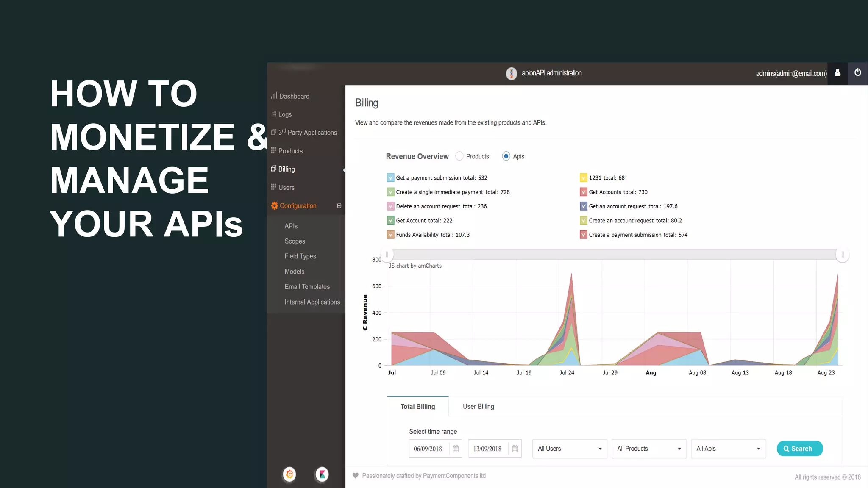Click the start date field 06/09/2018
Screen dimensions: 868x488
(x=429, y=449)
